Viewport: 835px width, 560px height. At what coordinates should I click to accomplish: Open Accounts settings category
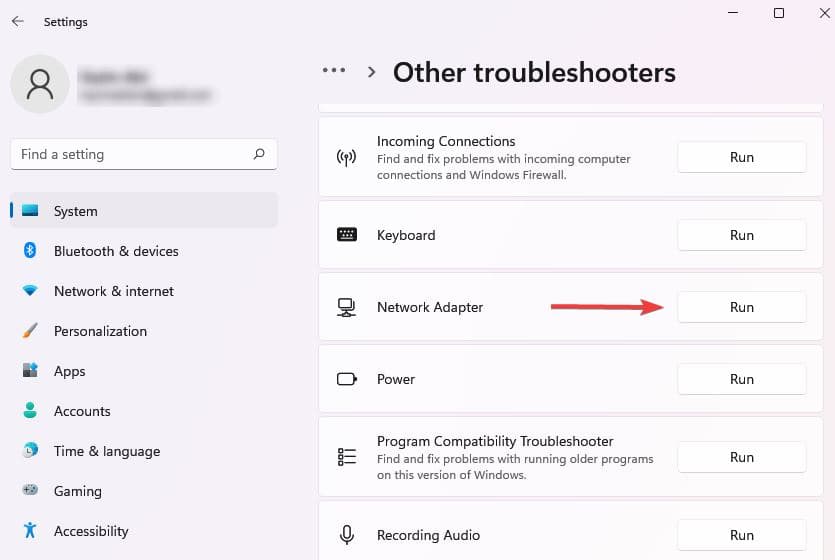(x=144, y=411)
